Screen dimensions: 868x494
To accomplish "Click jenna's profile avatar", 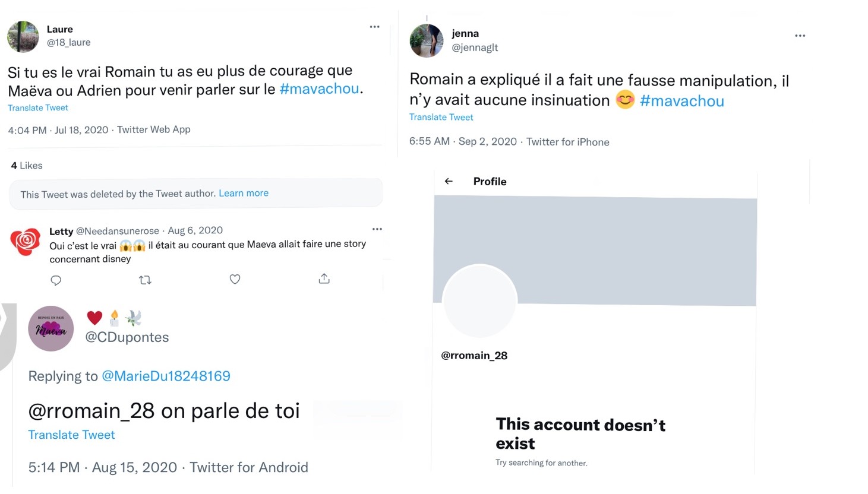I will point(427,40).
